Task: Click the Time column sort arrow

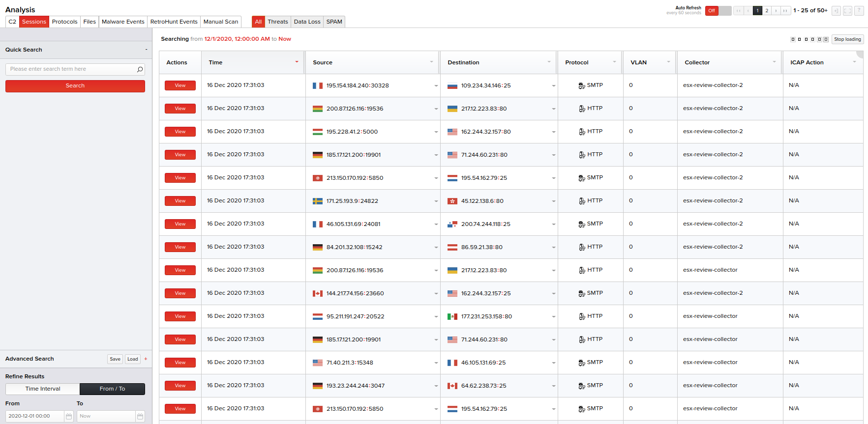Action: [x=297, y=62]
